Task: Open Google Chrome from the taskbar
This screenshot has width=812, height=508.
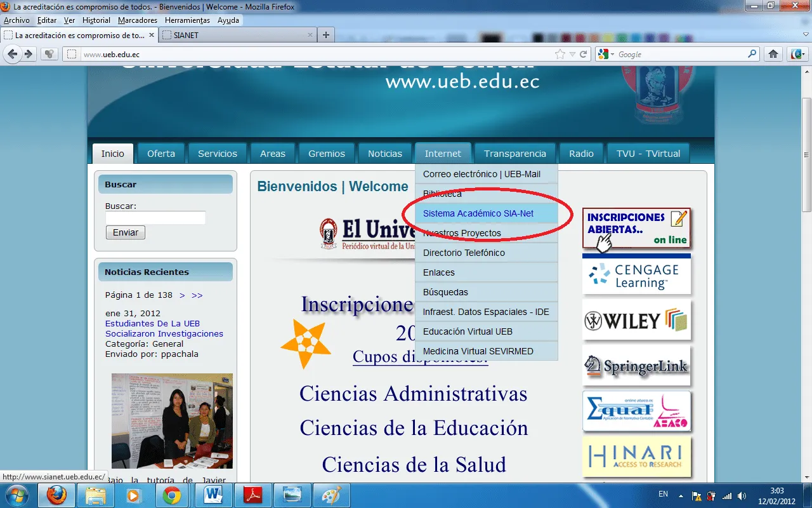Action: point(172,495)
